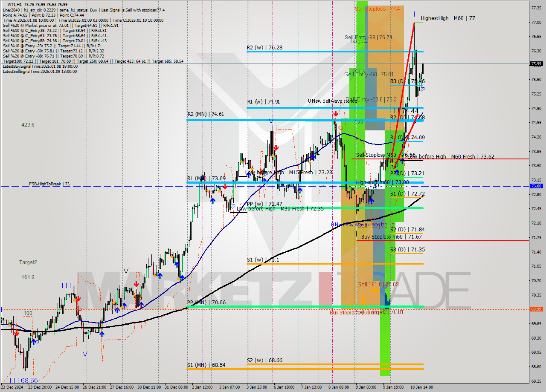Click the '0 New Sell wave started' text

333,101
